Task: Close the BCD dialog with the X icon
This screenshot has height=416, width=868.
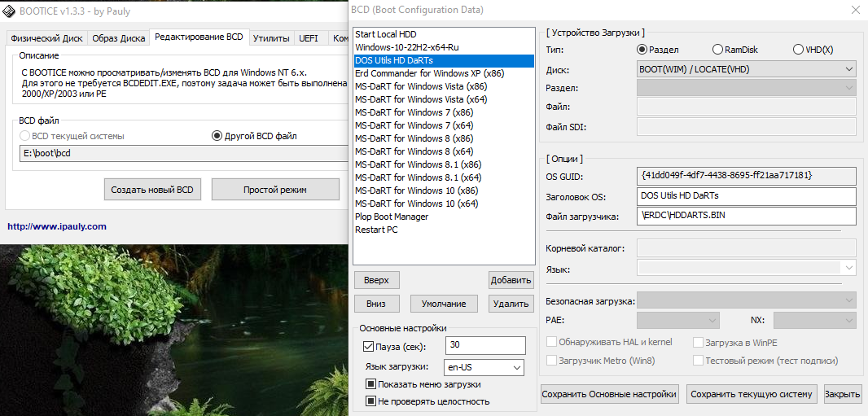Action: pos(853,11)
